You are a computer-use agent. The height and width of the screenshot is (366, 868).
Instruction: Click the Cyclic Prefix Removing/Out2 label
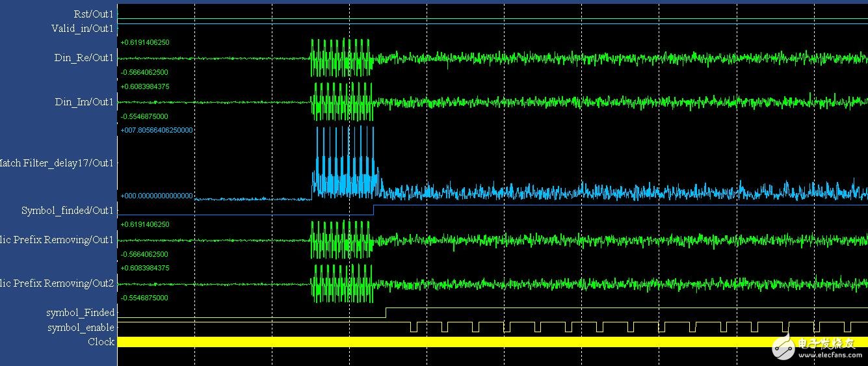tap(57, 283)
